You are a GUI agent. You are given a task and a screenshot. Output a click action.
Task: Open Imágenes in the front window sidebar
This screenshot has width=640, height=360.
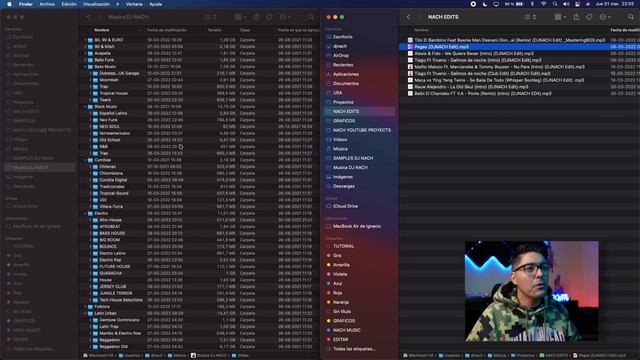(342, 177)
